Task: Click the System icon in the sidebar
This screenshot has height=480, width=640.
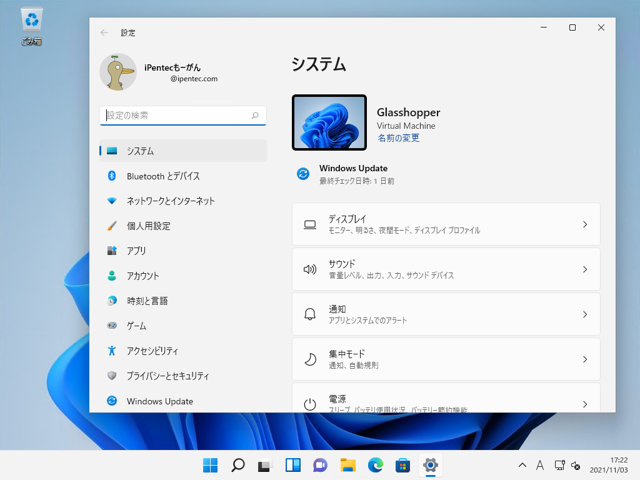Action: click(x=112, y=151)
